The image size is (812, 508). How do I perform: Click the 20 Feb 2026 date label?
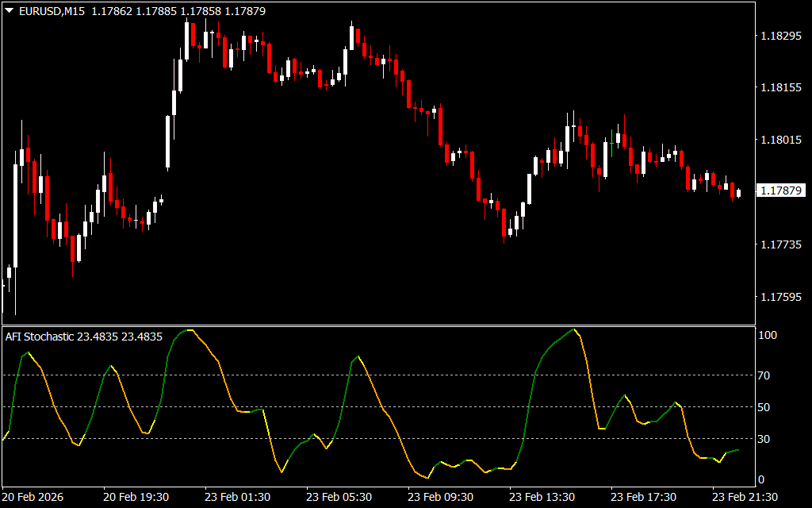coord(33,497)
